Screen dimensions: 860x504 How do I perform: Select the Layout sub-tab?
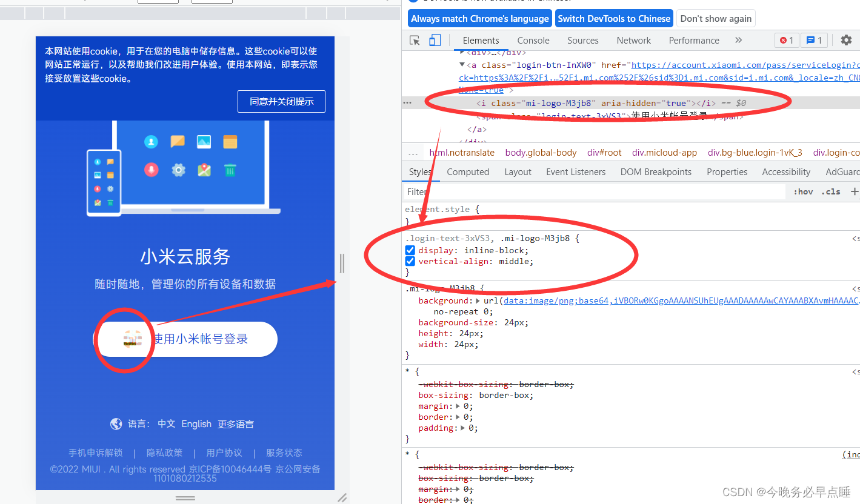point(518,172)
